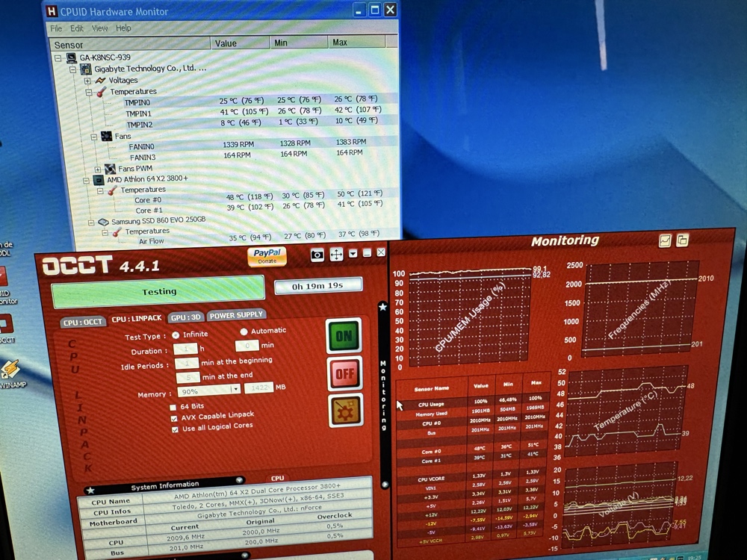Screen dimensions: 747x560
Task: Collapse Gigabyte Technology tree node
Action: (x=73, y=69)
